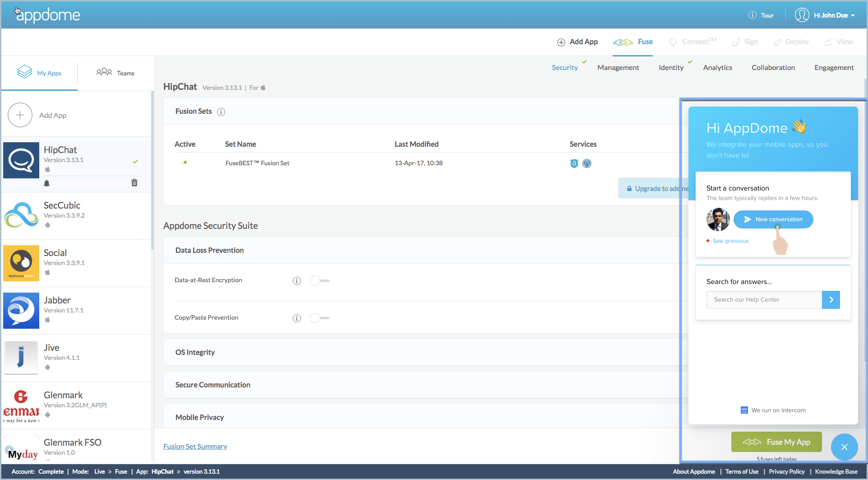The height and width of the screenshot is (480, 868).
Task: Click the Last Modified column header
Action: point(416,144)
